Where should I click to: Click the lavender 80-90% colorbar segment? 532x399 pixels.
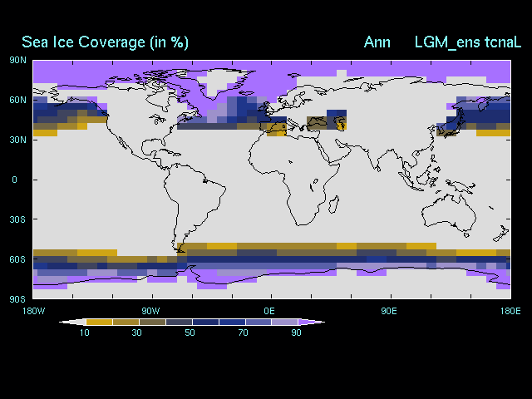[x=284, y=322]
